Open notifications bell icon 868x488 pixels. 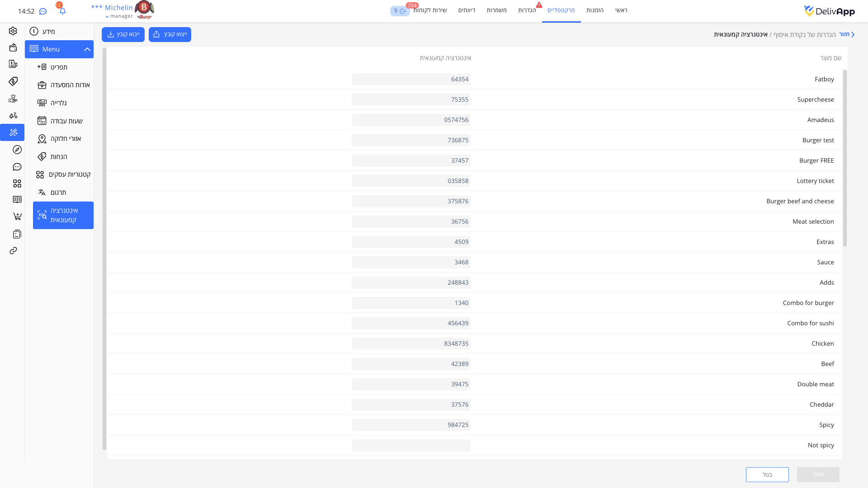point(62,11)
